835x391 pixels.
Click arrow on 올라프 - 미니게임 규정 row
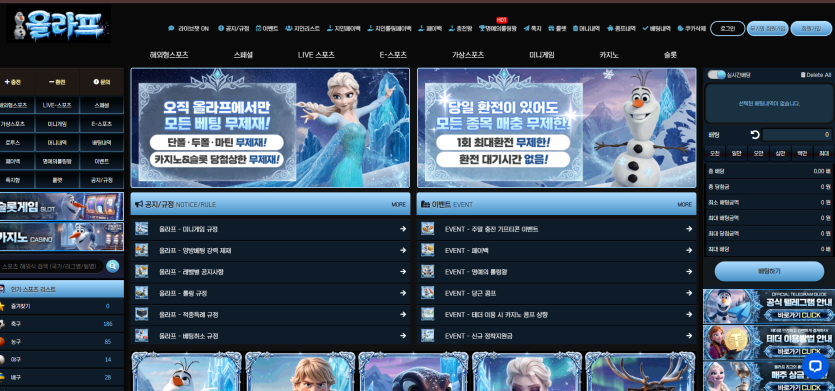coord(403,229)
